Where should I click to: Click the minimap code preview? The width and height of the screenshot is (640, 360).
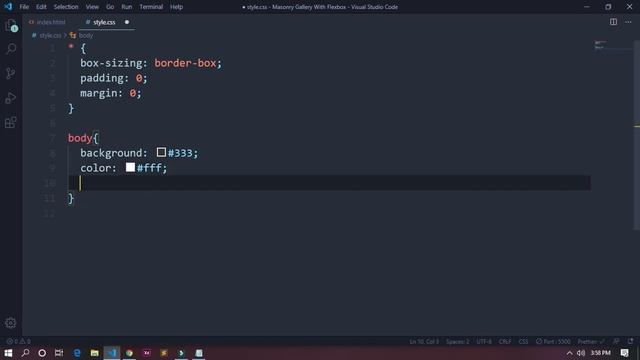(x=600, y=44)
